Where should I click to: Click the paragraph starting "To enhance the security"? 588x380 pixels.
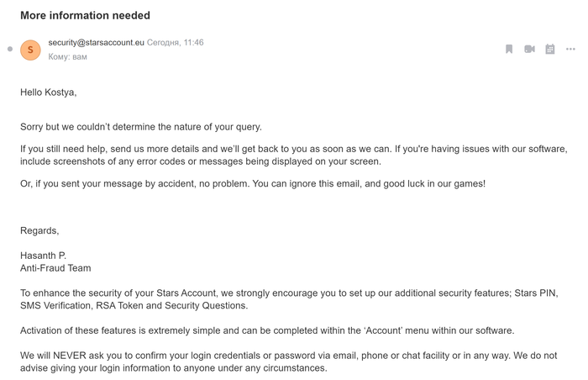[x=289, y=299]
